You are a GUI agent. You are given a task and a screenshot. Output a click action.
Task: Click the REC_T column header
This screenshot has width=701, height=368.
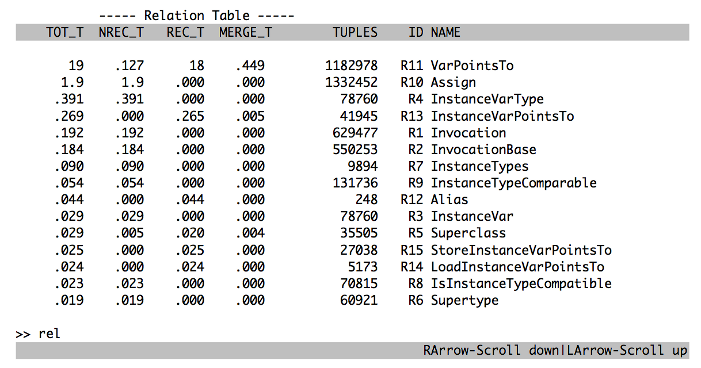(x=185, y=33)
